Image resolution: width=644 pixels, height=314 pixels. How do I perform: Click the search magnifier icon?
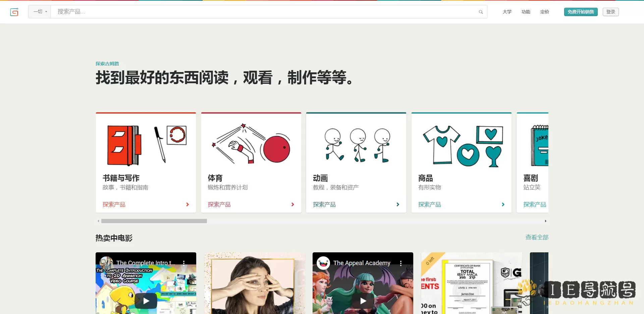pos(480,12)
